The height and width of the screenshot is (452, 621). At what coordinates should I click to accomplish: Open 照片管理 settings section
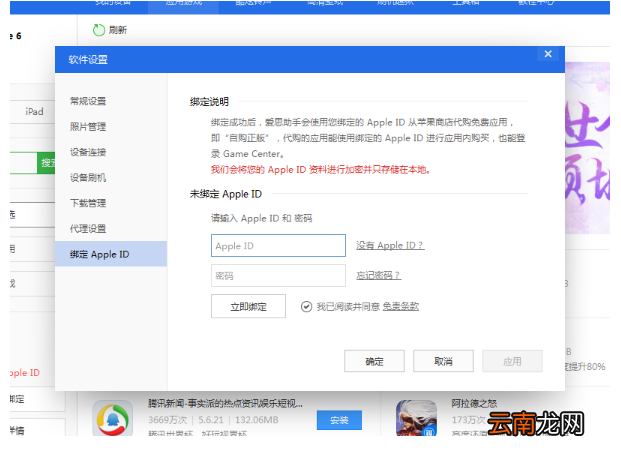pos(88,127)
